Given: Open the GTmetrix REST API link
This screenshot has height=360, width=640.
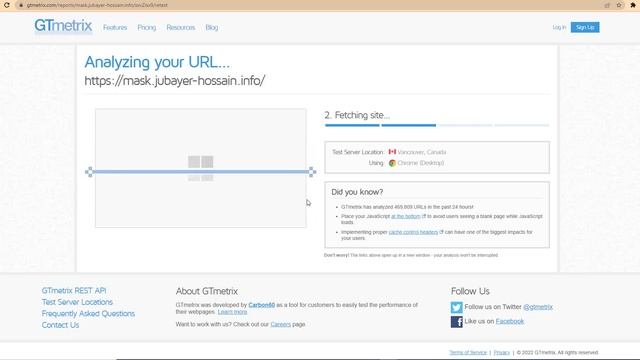Looking at the screenshot, I should click(x=74, y=291).
